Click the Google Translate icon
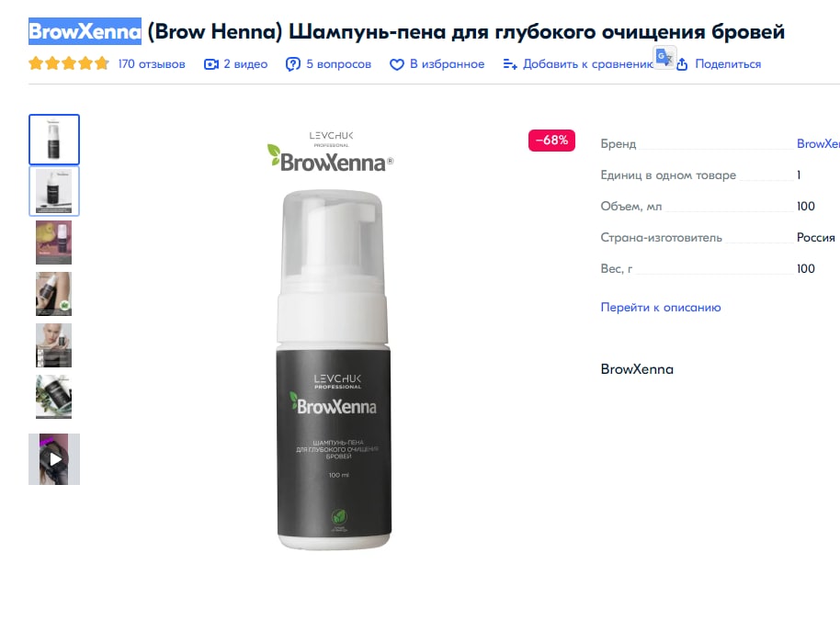This screenshot has height=620, width=840. pos(664,57)
